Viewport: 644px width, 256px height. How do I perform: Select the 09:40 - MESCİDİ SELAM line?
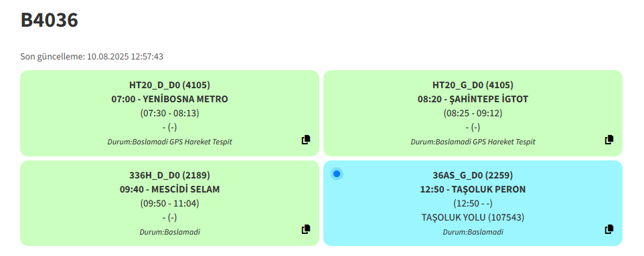[169, 190]
